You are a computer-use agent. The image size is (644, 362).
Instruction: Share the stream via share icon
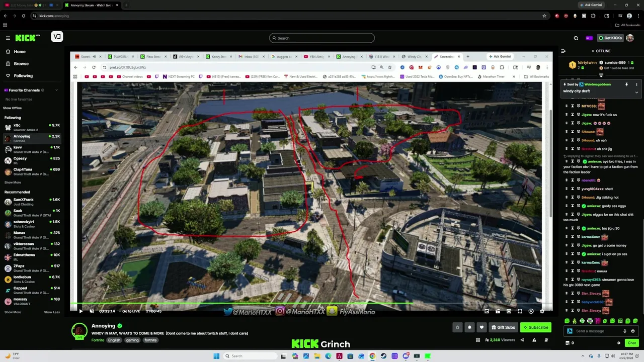[x=522, y=340]
